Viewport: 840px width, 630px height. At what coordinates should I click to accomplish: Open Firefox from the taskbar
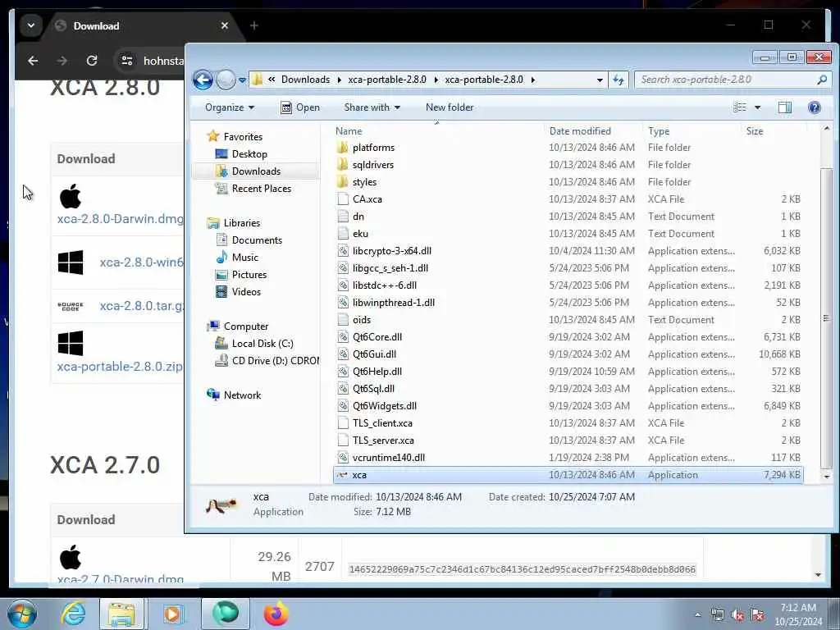pyautogui.click(x=276, y=614)
